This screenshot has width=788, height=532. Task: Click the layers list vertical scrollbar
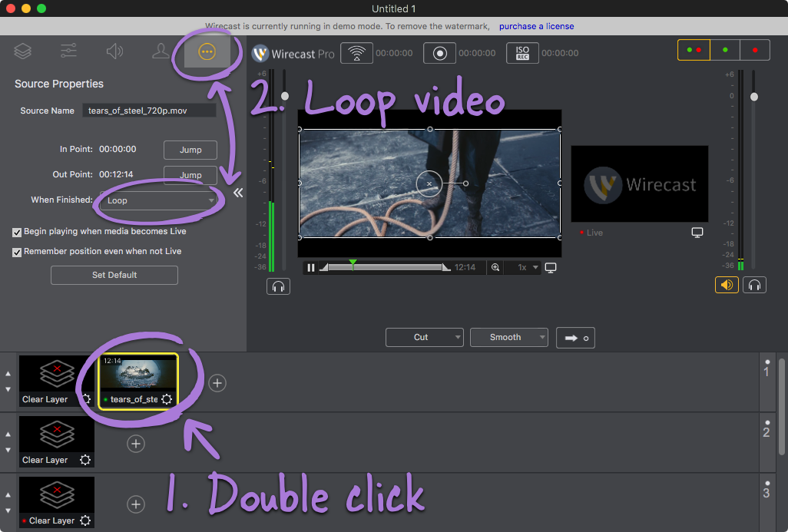781,407
